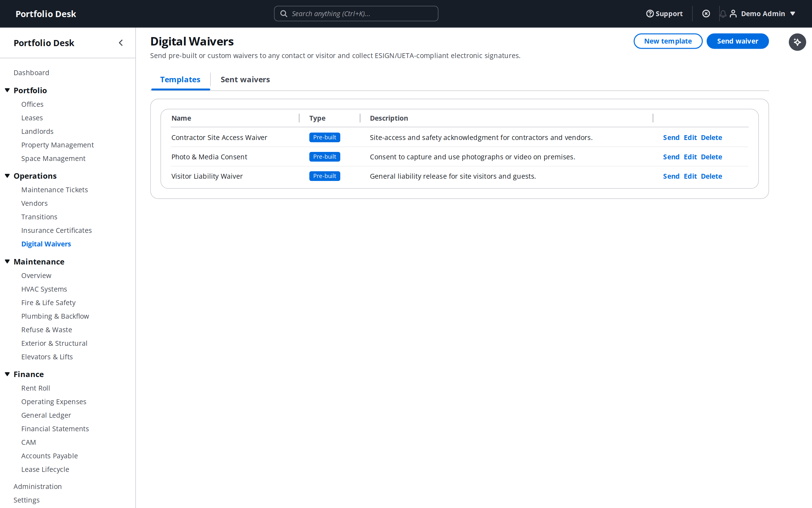Viewport: 812px width, 508px height.
Task: Click the search magnifier icon
Action: pyautogui.click(x=284, y=14)
